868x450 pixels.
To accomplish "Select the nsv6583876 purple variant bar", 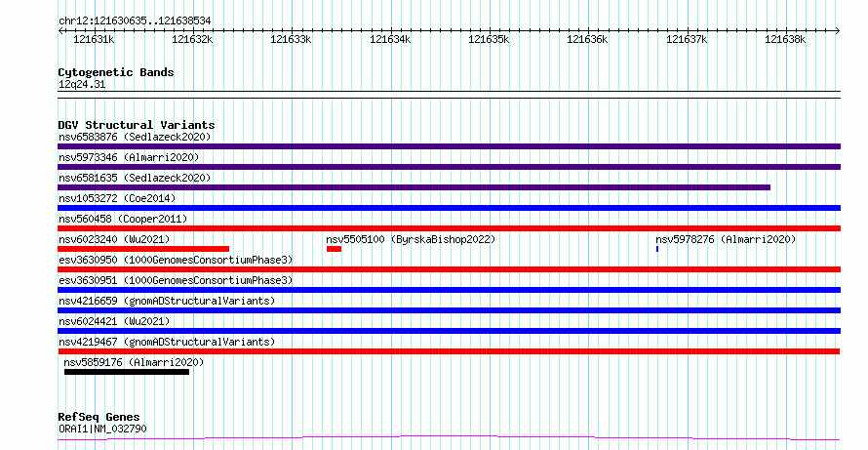I will pos(449,146).
